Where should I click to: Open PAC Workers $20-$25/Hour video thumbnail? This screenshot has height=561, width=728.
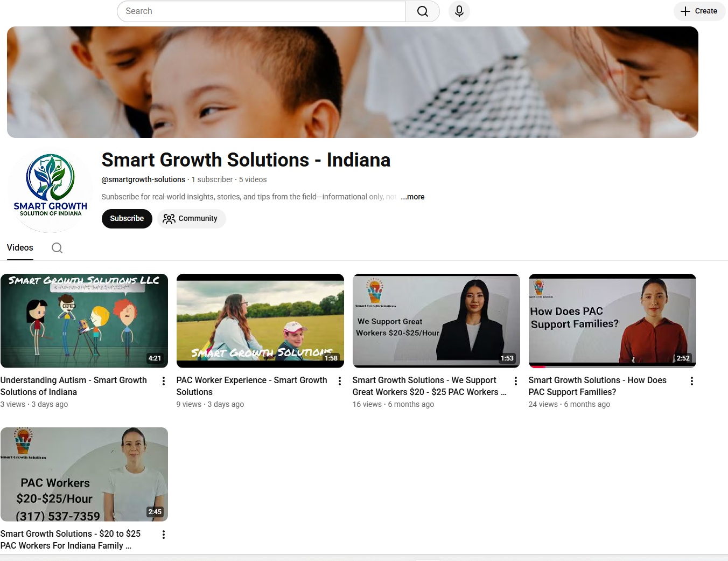tap(84, 474)
